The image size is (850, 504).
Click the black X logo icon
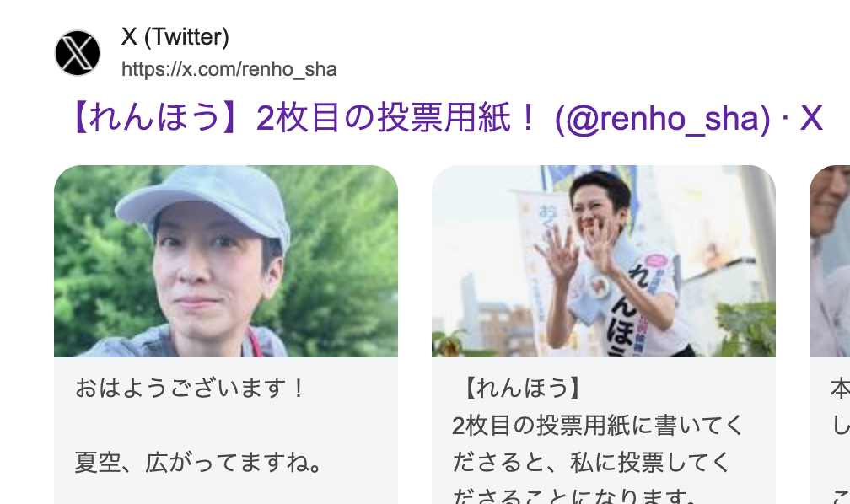click(78, 52)
